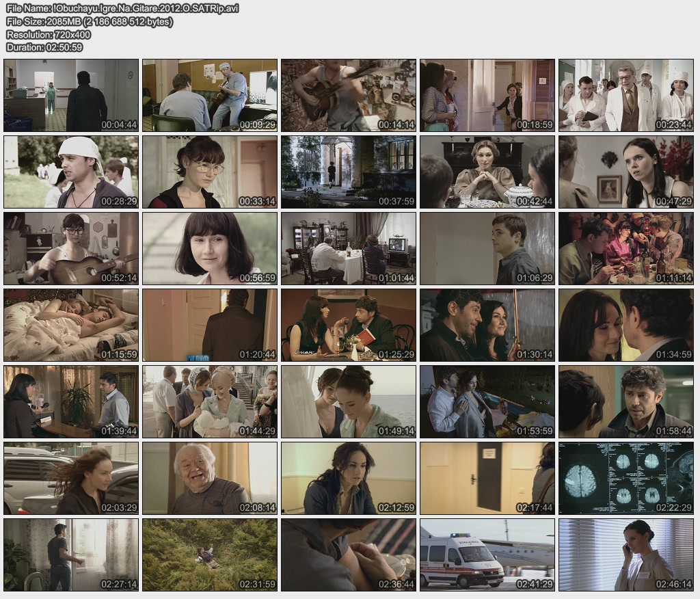
Task: Click the thumbnail marked 00:42:44
Action: point(487,172)
